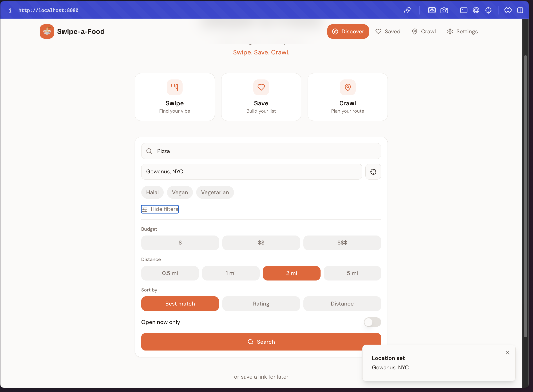The image size is (533, 392).
Task: Click the Pizza search input field
Action: pos(261,151)
